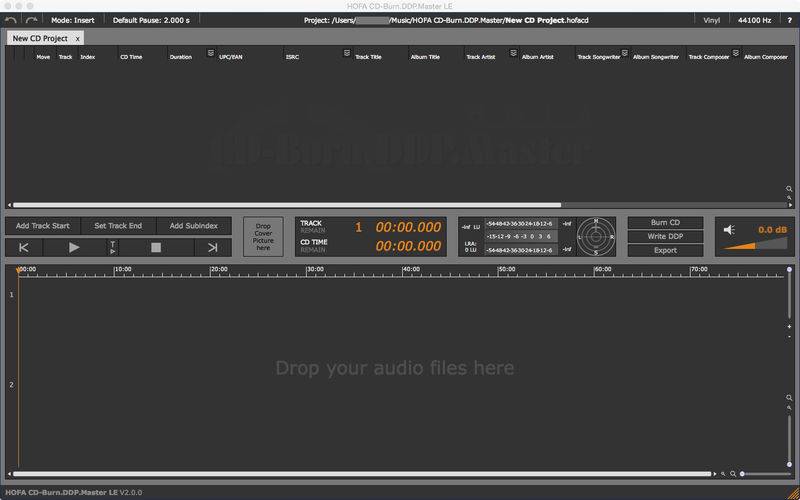The width and height of the screenshot is (800, 500).
Task: Activate the track transition play button
Action: [113, 247]
